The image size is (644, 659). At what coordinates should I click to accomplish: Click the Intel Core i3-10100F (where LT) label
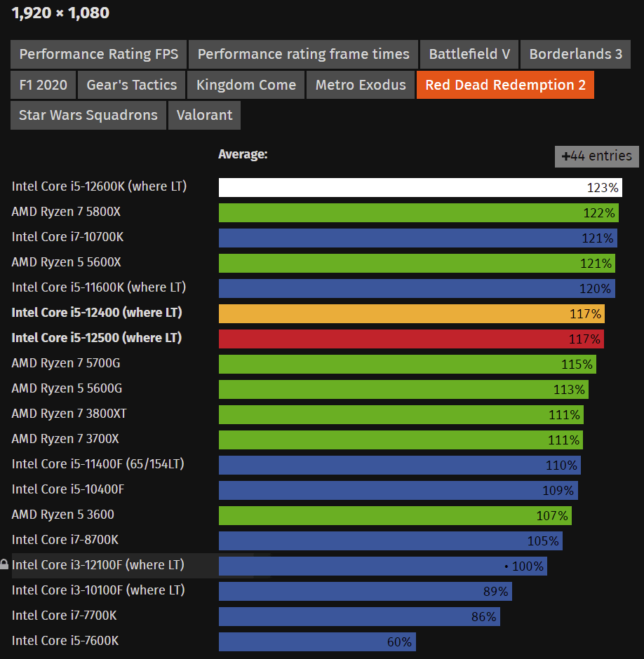pyautogui.click(x=98, y=590)
